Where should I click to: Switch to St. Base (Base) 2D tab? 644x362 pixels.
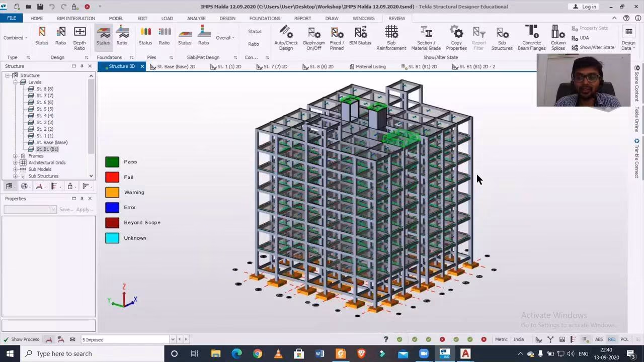pos(172,66)
